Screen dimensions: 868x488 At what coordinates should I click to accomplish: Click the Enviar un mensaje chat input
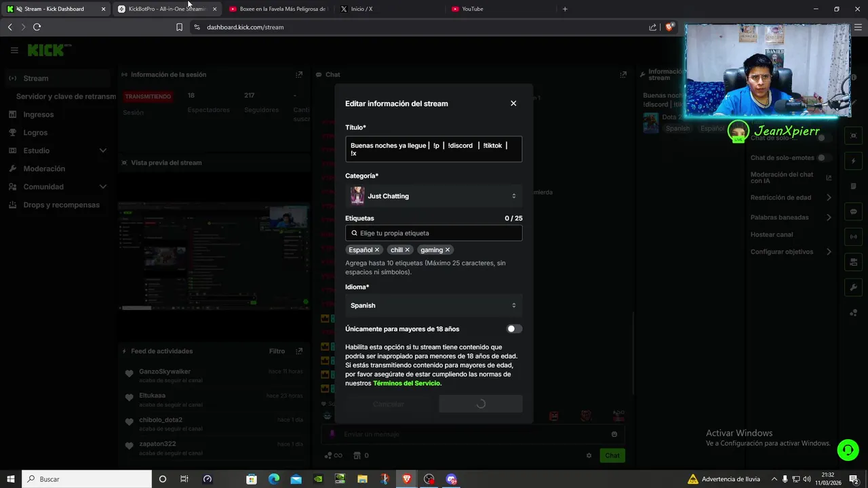pos(473,434)
